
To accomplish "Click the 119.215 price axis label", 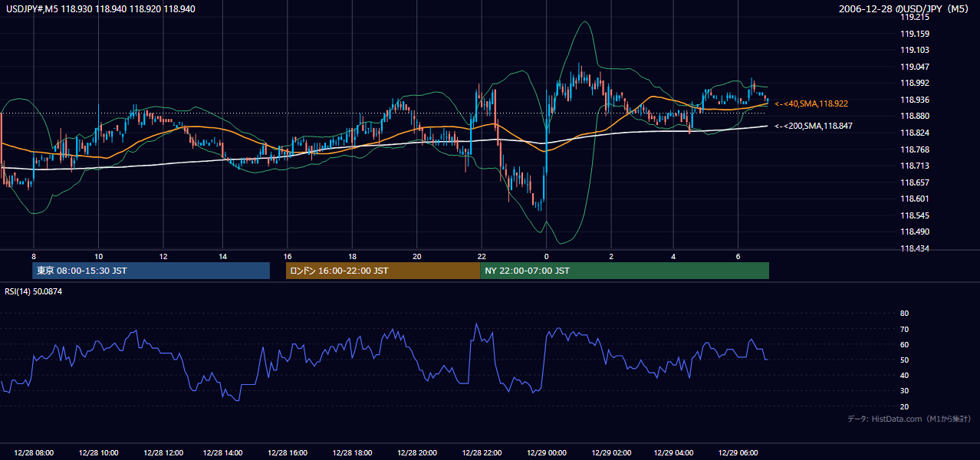I will [914, 17].
